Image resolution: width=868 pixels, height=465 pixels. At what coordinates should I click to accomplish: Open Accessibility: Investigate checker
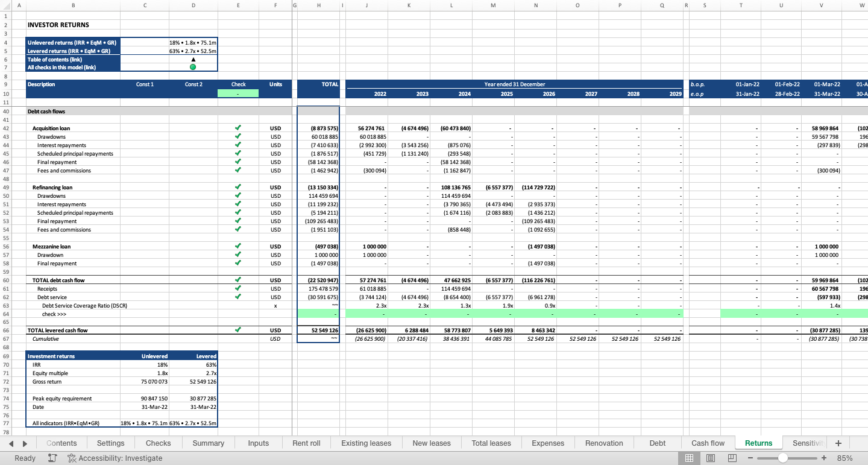click(115, 458)
